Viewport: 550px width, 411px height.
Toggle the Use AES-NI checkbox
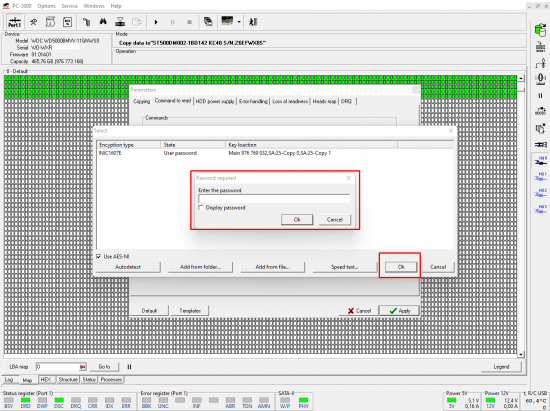99,256
